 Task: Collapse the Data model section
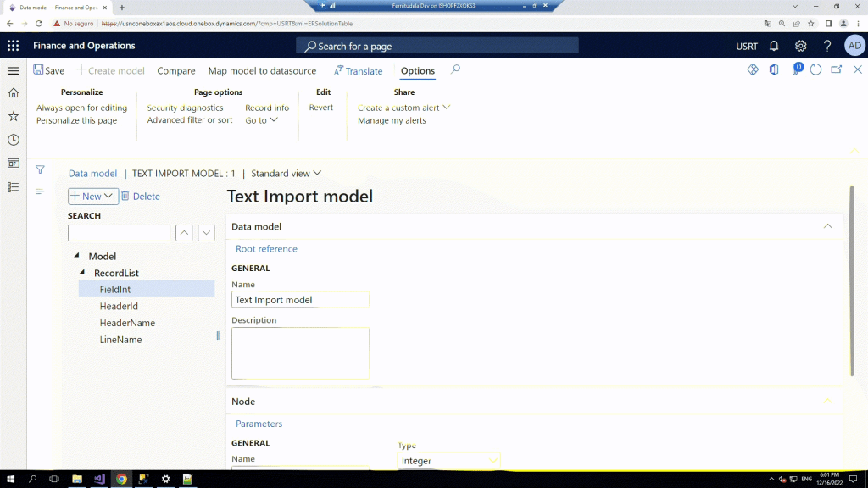(827, 226)
